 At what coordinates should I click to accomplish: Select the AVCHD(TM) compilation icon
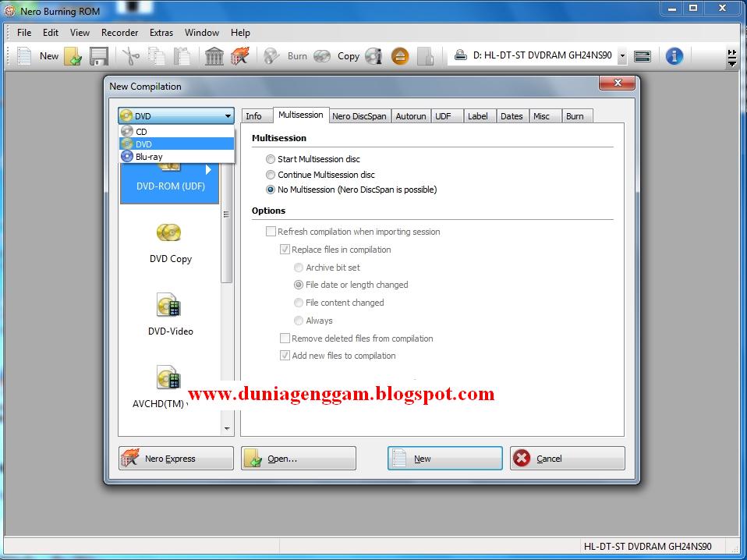click(170, 379)
